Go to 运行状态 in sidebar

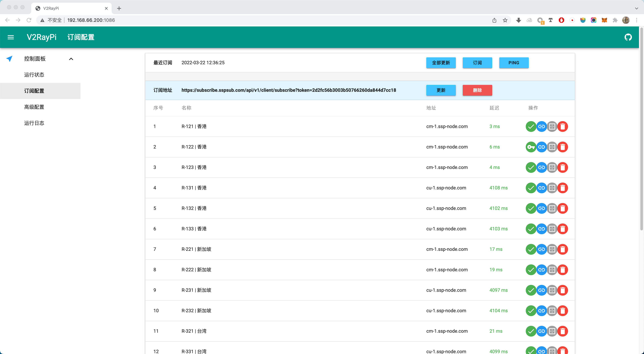coord(34,75)
